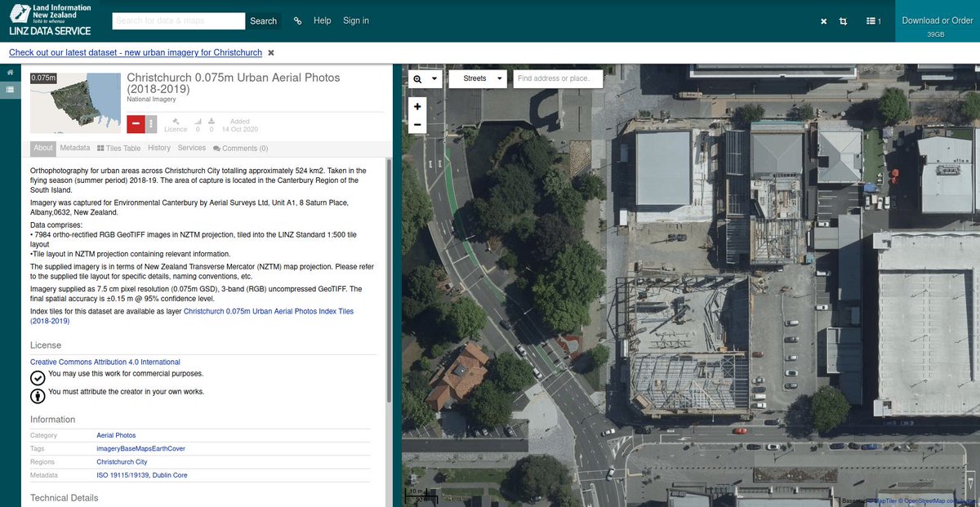
Task: Open Creative Commons Attribution 4.0 International link
Action: (105, 362)
